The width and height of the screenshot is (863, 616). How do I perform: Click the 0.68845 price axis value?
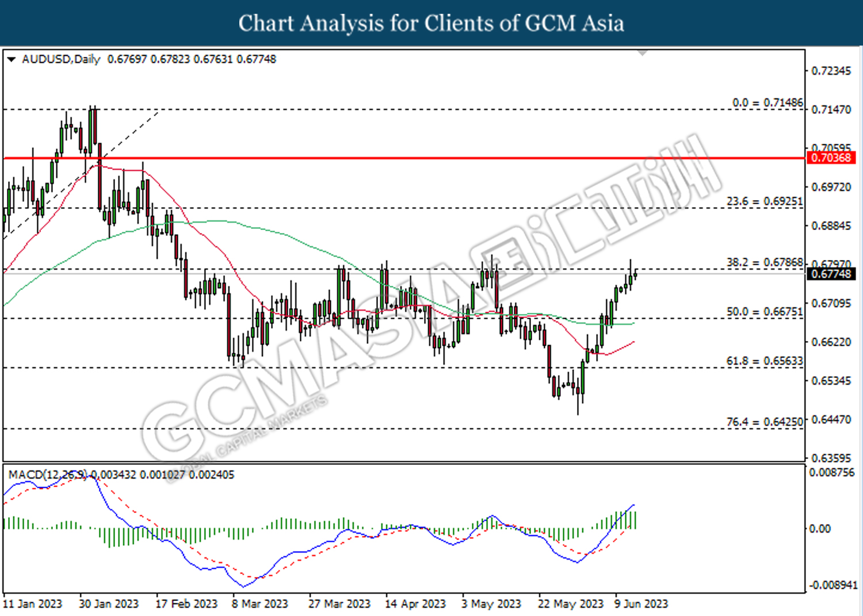831,225
